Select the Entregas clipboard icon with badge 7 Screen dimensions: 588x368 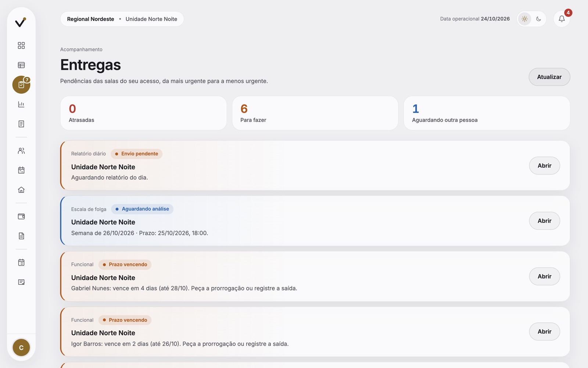click(x=21, y=85)
